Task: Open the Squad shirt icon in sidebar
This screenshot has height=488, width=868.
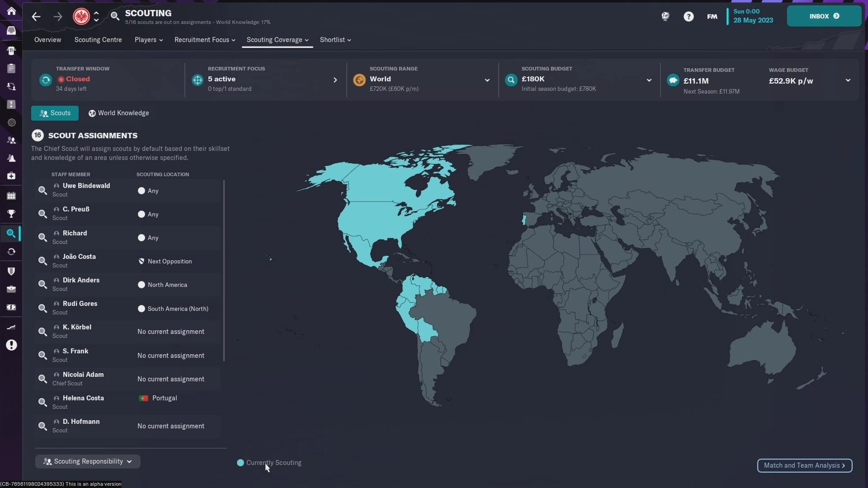Action: pyautogui.click(x=11, y=50)
